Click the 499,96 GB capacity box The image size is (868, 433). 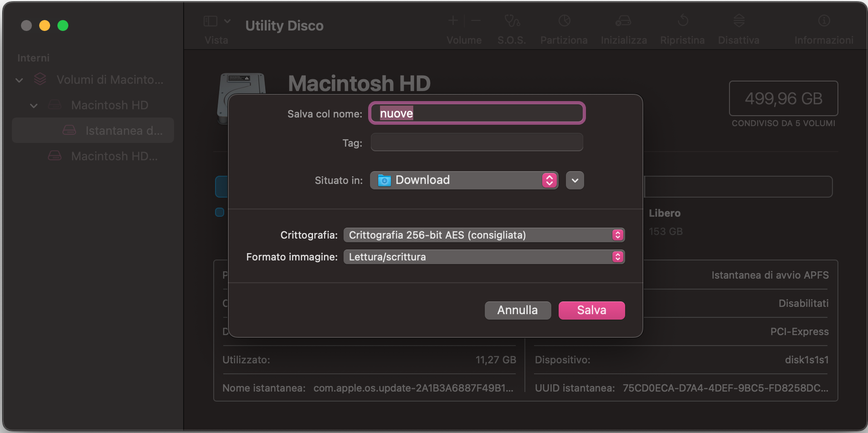coord(783,98)
